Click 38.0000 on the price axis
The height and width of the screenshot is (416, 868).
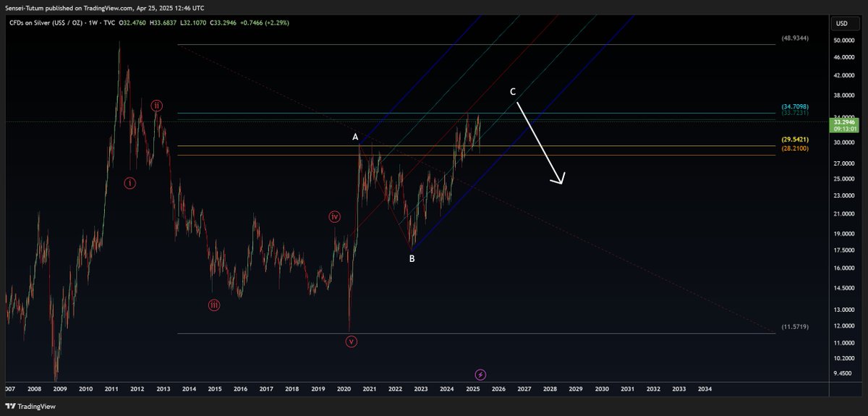844,95
